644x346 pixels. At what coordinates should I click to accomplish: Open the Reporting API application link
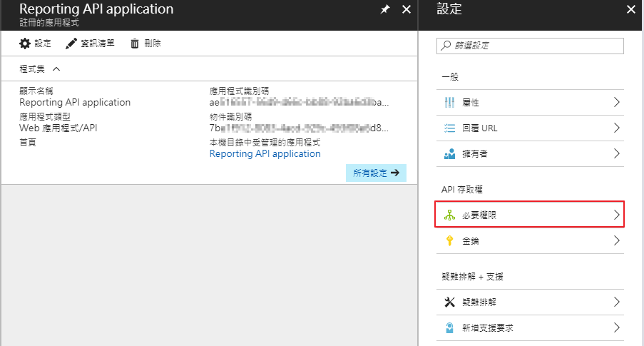[265, 153]
